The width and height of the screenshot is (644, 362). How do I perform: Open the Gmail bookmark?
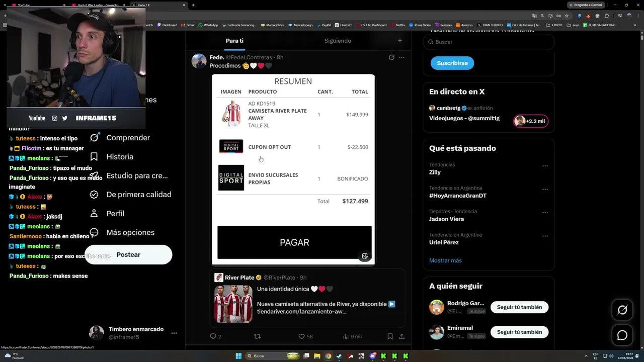click(x=188, y=25)
